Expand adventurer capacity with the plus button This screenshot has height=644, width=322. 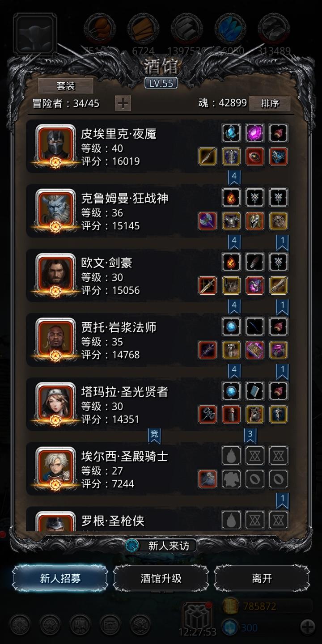[x=123, y=103]
